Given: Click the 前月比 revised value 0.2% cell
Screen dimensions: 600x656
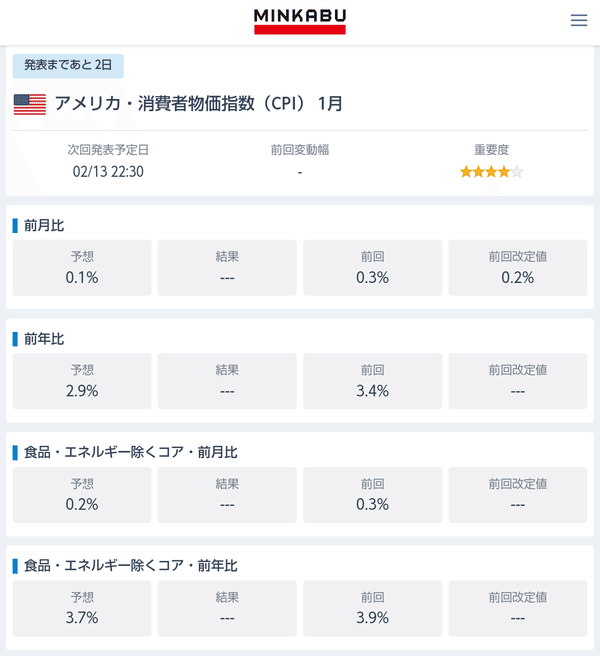Looking at the screenshot, I should point(518,268).
